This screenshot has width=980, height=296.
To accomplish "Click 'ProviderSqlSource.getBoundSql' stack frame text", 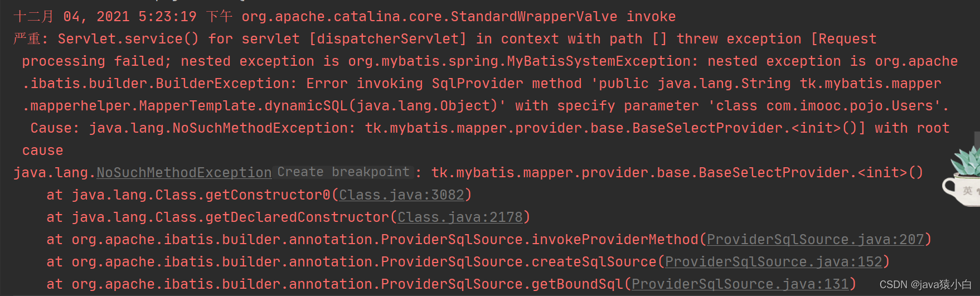I will pos(502,284).
